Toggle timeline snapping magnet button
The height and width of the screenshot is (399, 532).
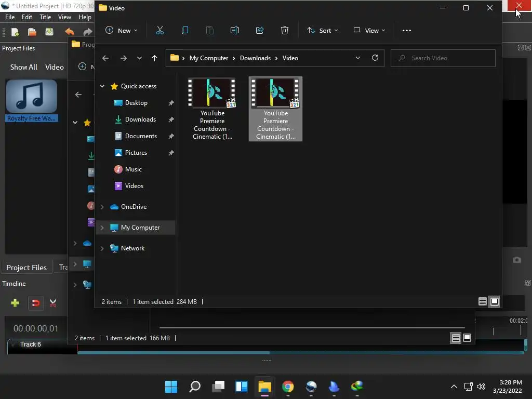point(35,303)
